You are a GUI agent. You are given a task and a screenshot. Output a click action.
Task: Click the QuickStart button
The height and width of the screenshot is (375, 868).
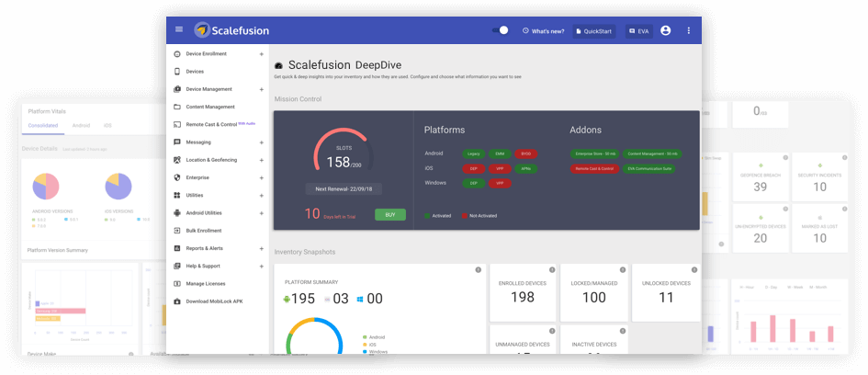(594, 31)
